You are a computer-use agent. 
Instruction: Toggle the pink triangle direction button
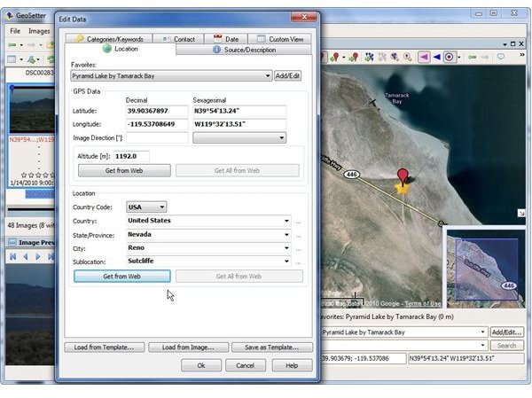[x=424, y=57]
